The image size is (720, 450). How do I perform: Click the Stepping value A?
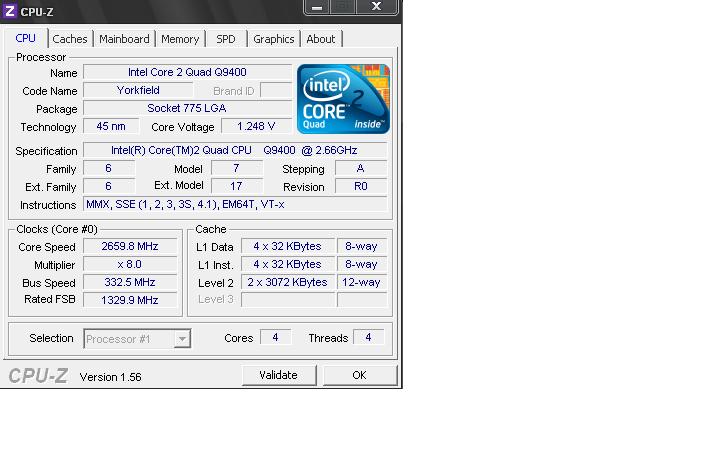[x=361, y=169]
